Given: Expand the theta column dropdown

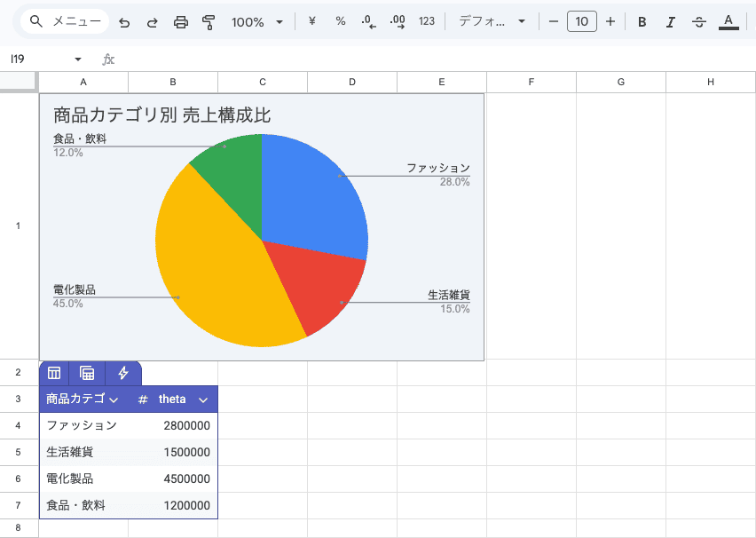Looking at the screenshot, I should point(203,400).
